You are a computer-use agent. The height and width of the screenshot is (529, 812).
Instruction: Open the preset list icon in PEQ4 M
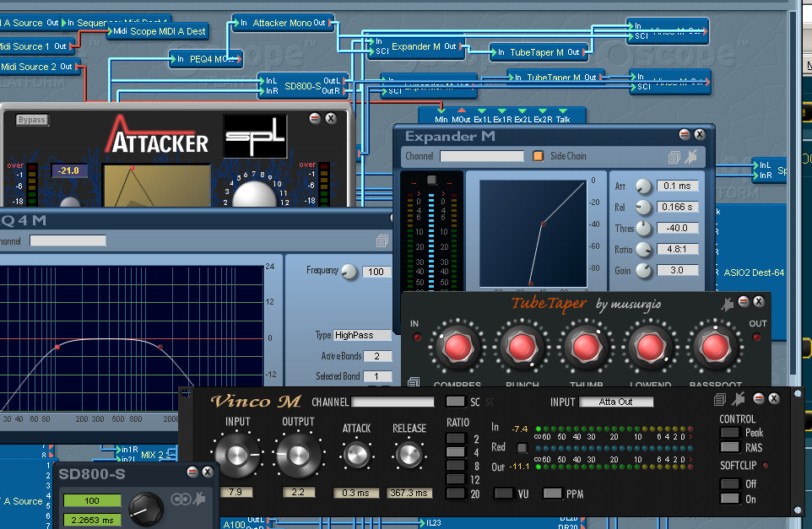coord(382,240)
